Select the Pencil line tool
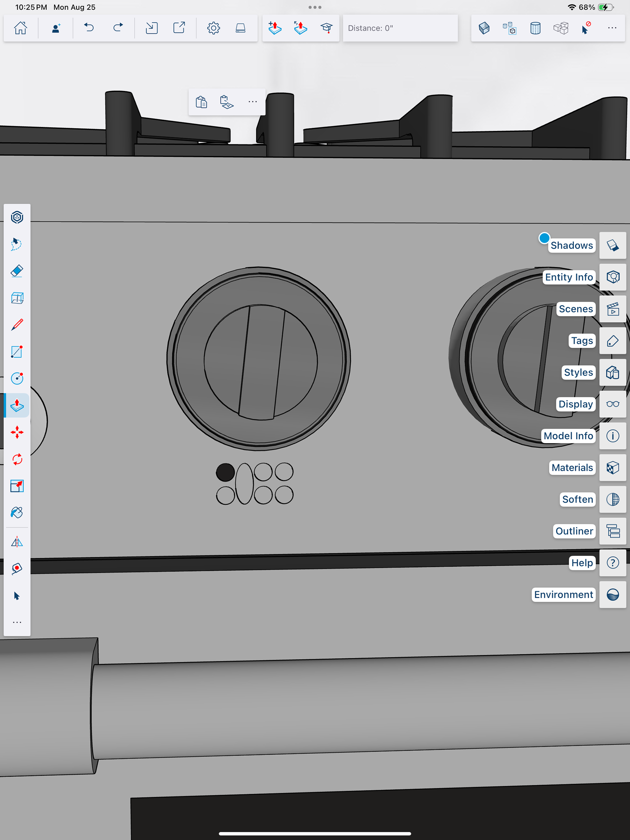Viewport: 630px width, 840px height. [x=17, y=325]
